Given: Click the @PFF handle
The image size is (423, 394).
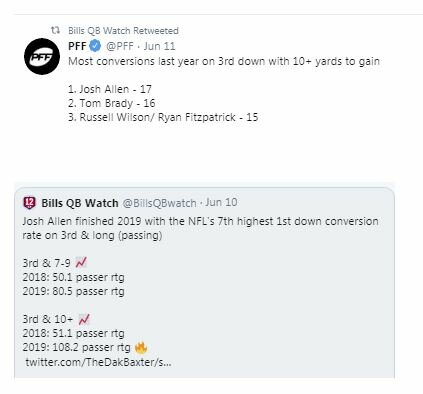Looking at the screenshot, I should coord(120,46).
